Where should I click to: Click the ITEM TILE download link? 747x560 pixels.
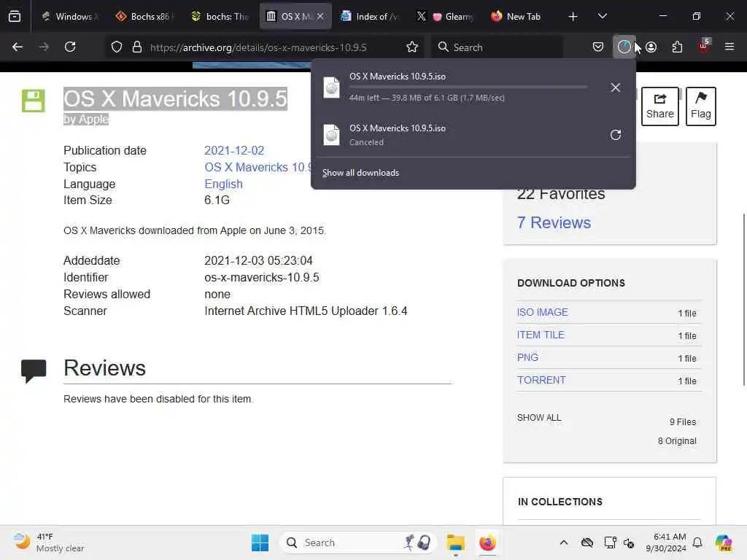(x=541, y=335)
